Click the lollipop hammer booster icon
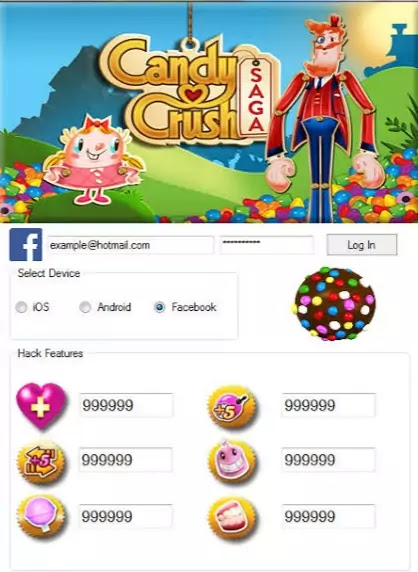Viewport: 418px width, 572px height. [41, 516]
